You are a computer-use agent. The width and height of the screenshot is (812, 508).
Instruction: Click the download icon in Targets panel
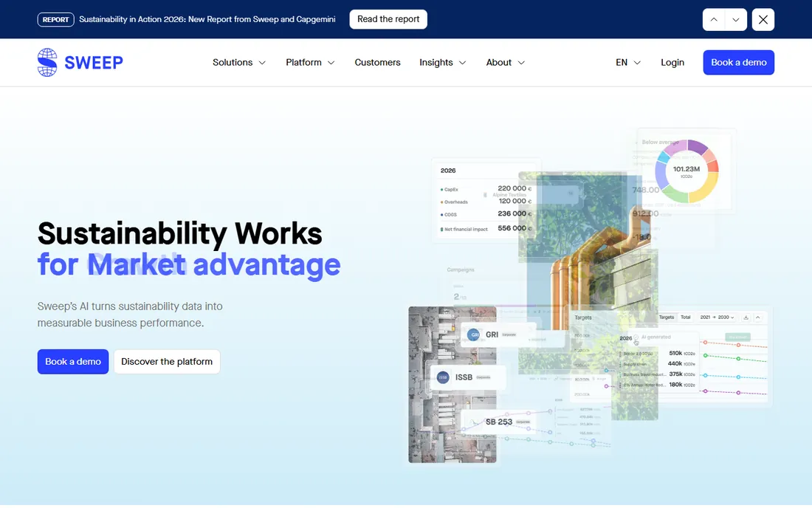(746, 317)
